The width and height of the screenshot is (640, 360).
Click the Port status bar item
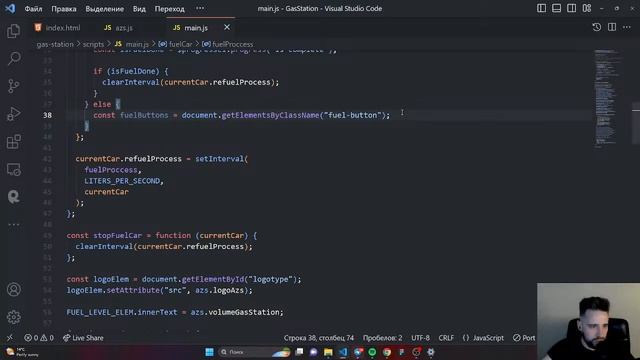tap(524, 338)
